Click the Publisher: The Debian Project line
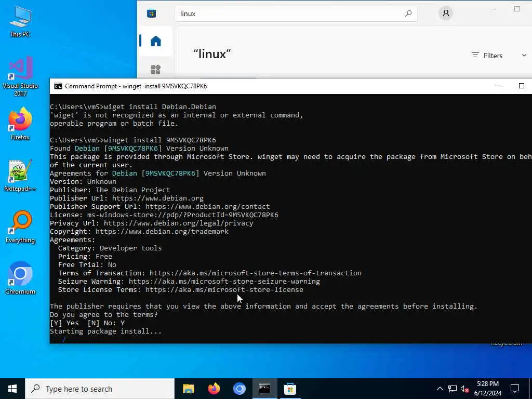The height and width of the screenshot is (399, 532). click(x=110, y=190)
